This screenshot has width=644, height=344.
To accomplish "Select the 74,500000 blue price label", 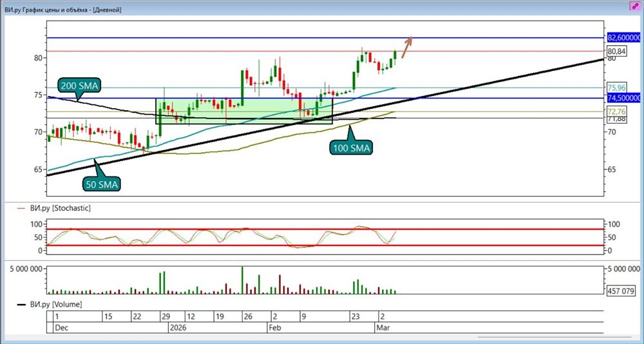I will point(624,98).
